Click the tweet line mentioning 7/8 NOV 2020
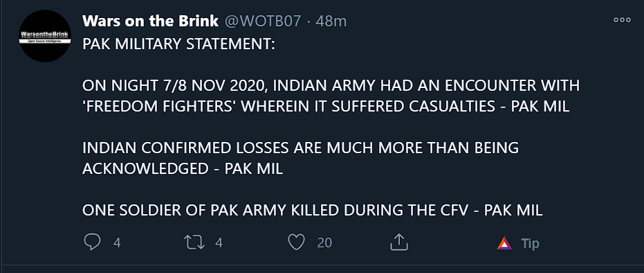 point(331,85)
